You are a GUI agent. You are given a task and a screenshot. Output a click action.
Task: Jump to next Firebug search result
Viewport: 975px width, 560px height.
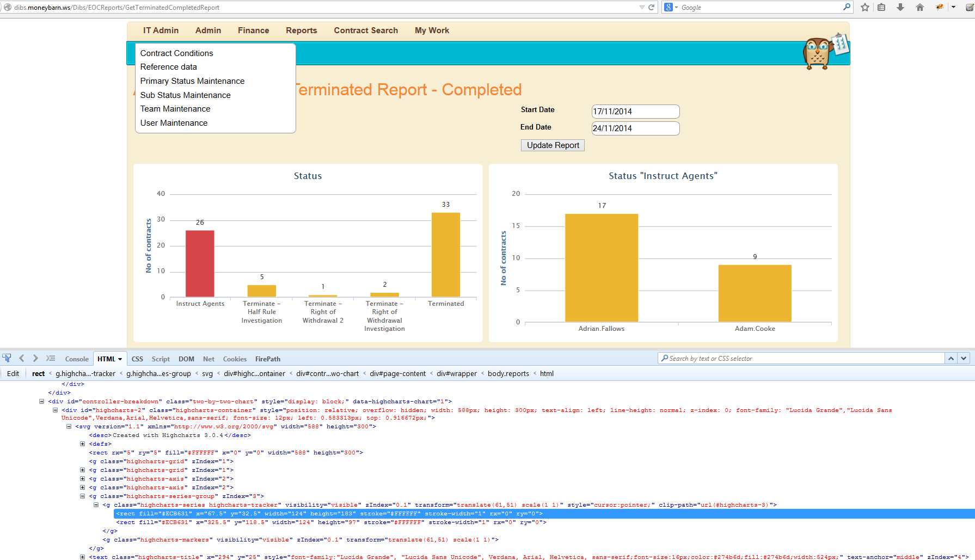[x=964, y=358]
